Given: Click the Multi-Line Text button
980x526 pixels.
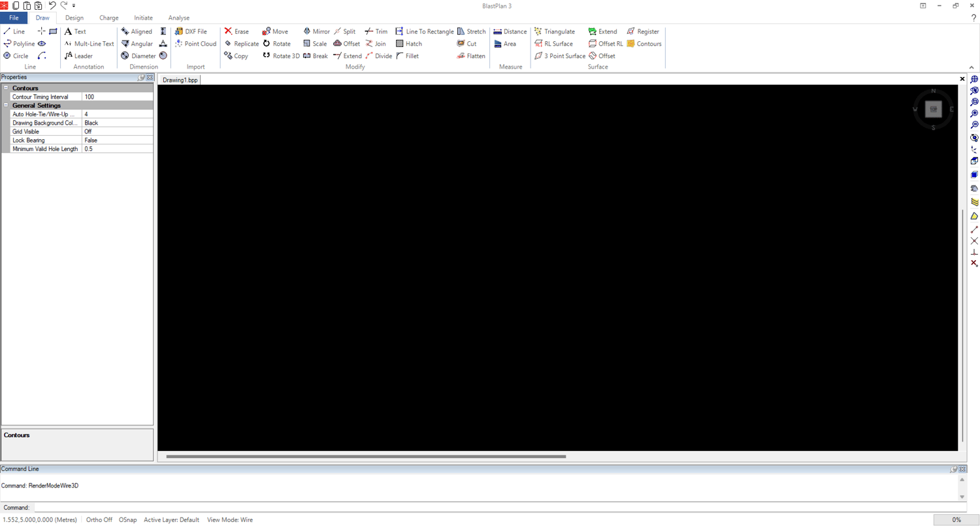Looking at the screenshot, I should [89, 44].
